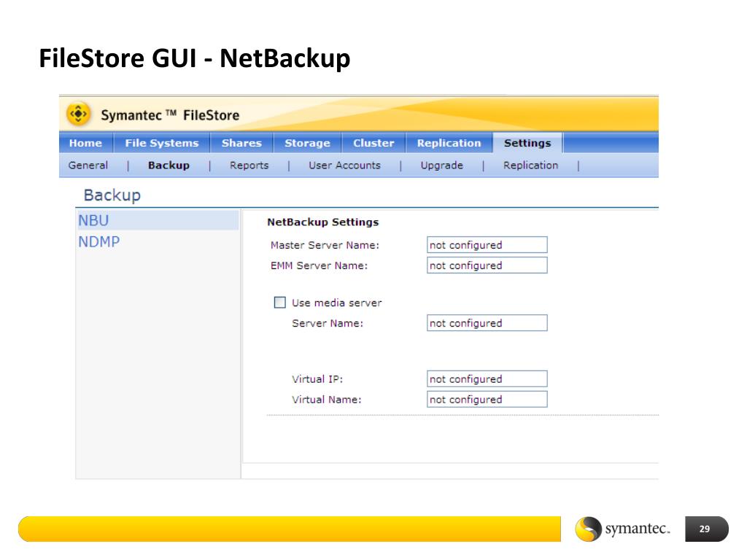
Task: Select the Cluster tab
Action: (373, 143)
